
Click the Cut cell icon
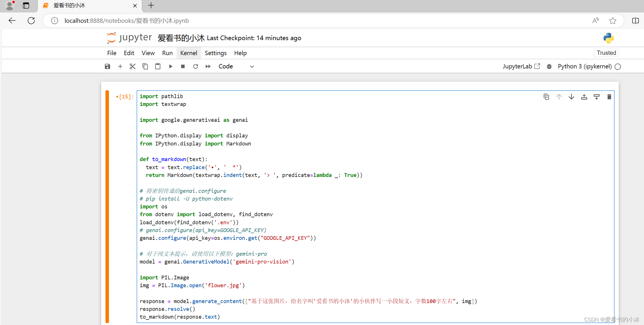(132, 66)
